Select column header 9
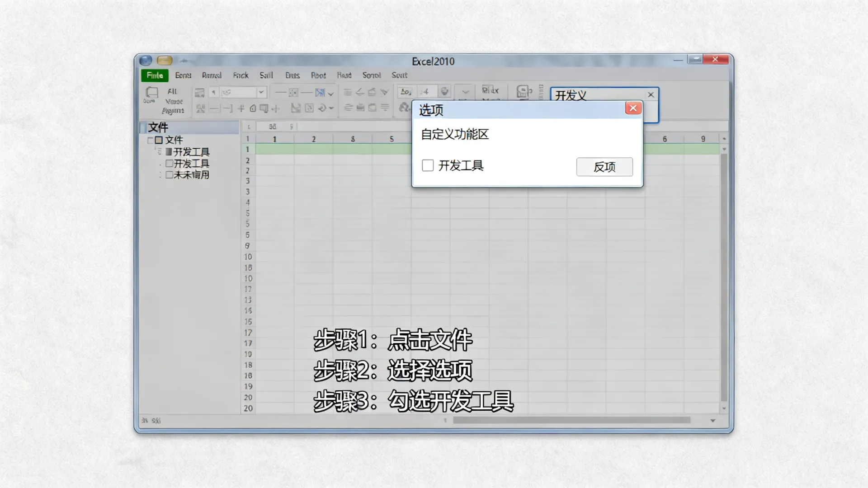 click(703, 139)
